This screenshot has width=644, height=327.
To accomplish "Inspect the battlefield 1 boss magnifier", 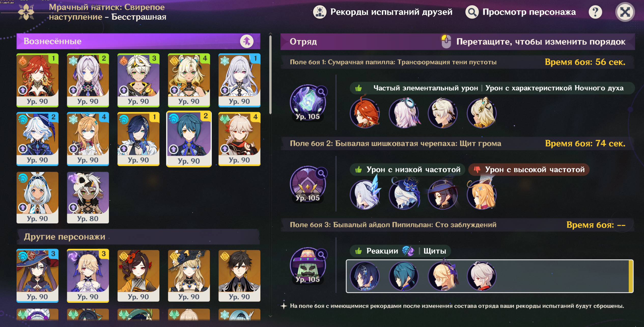I will coord(321,92).
